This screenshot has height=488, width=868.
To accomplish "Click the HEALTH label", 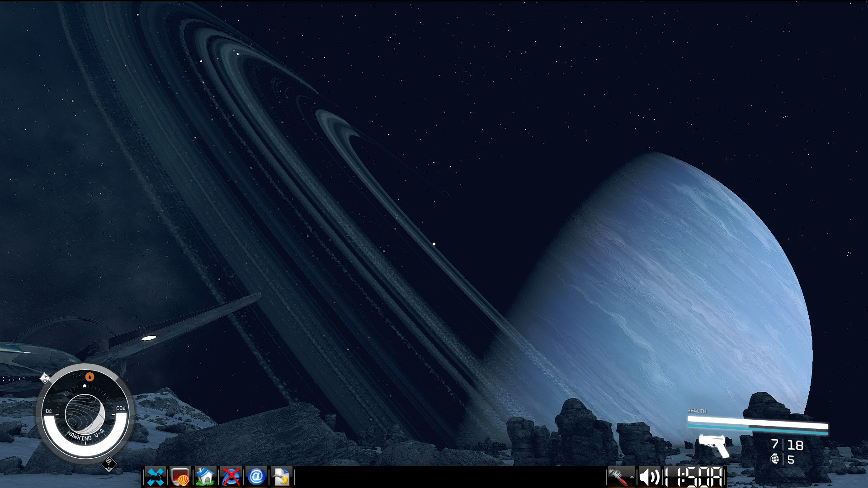I will point(697,411).
